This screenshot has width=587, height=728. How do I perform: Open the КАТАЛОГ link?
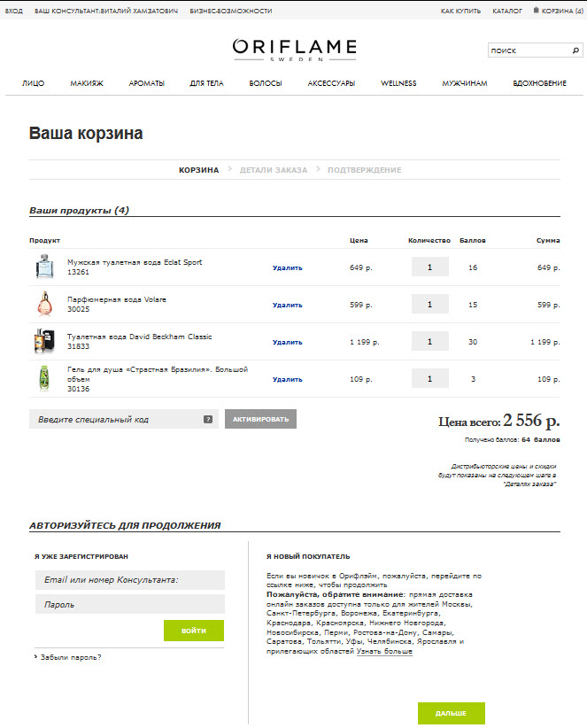point(507,11)
